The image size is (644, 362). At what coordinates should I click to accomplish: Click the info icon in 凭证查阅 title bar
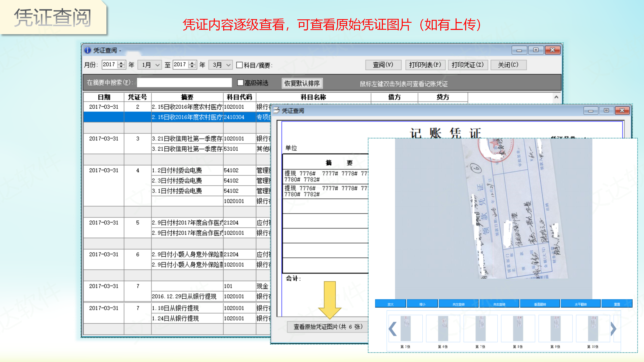click(x=87, y=50)
